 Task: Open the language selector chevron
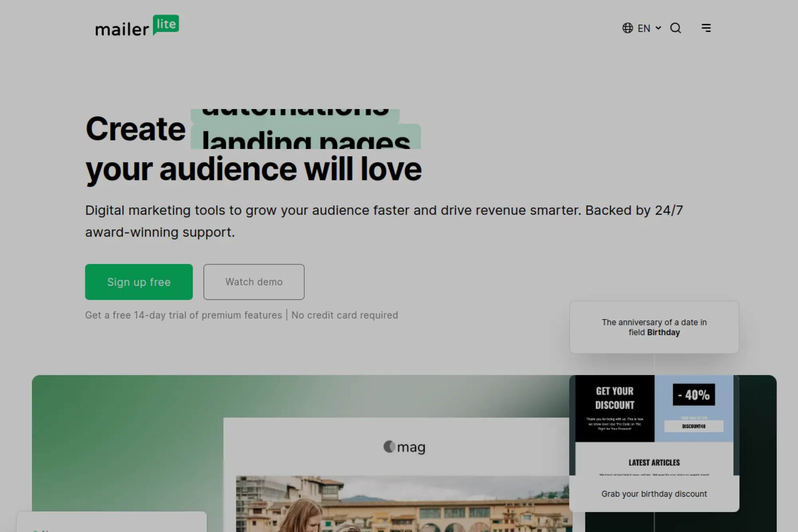[x=658, y=28]
